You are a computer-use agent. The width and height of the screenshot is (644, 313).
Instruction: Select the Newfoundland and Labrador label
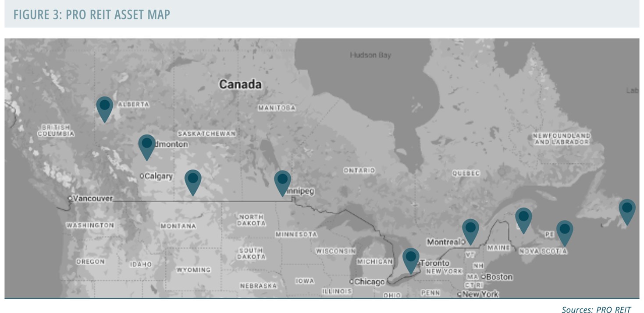click(x=562, y=139)
